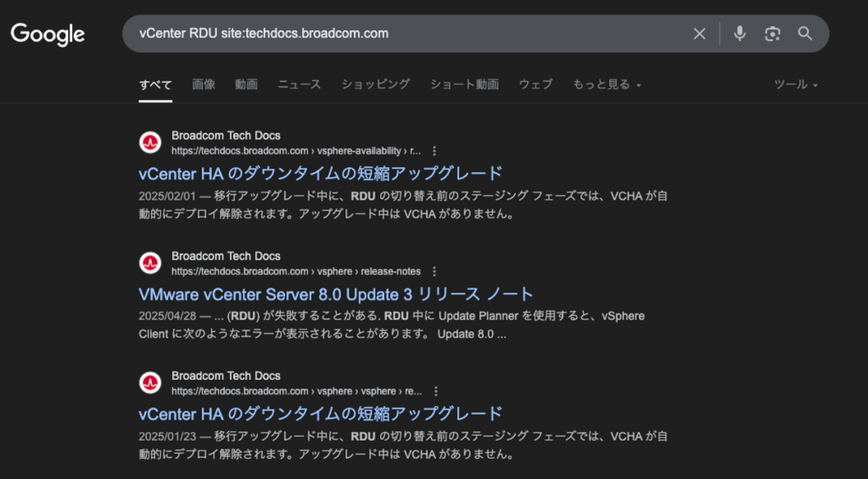Expand the もっと見る dropdown
868x479 pixels.
607,85
